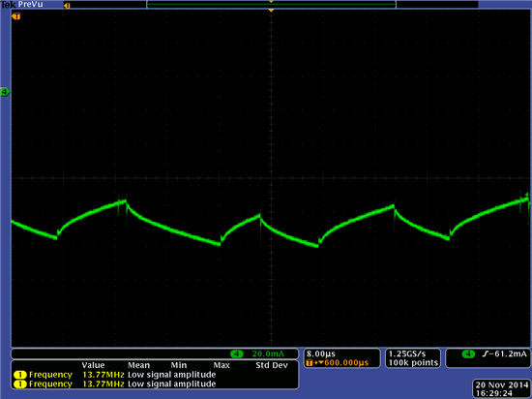Click the green channel 4 ground reference marker
Image resolution: width=532 pixels, height=399 pixels.
click(5, 92)
